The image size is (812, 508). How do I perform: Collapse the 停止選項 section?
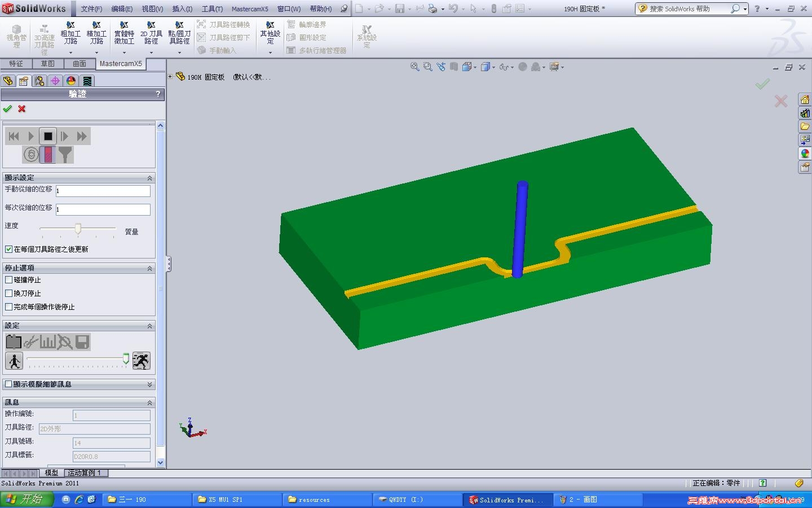click(149, 268)
